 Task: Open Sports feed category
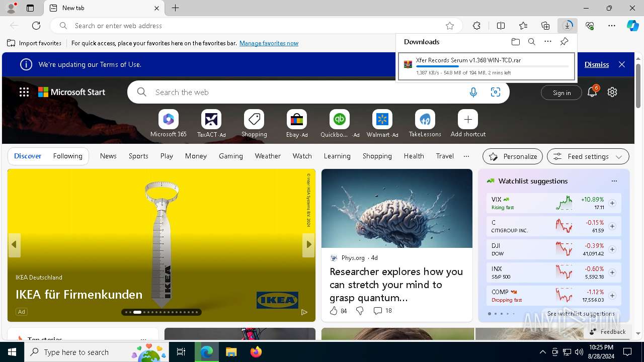click(x=138, y=156)
